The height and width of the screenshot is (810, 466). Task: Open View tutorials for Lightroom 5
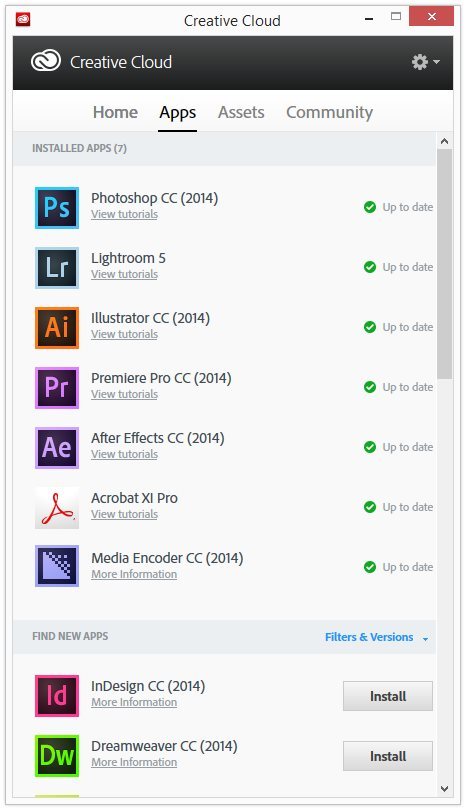[x=125, y=274]
